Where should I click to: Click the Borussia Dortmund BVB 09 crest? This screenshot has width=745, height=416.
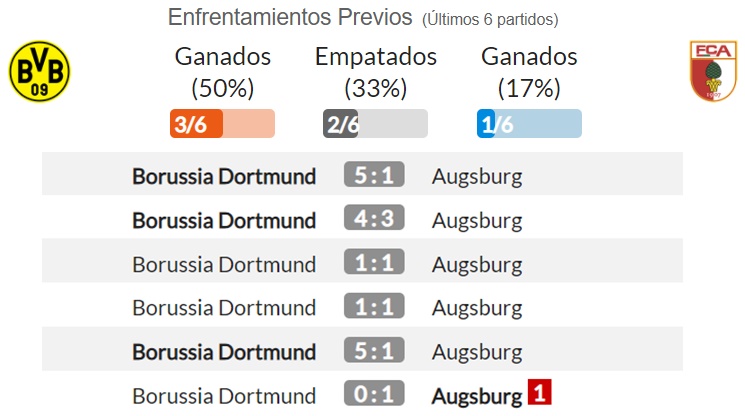[x=39, y=71]
